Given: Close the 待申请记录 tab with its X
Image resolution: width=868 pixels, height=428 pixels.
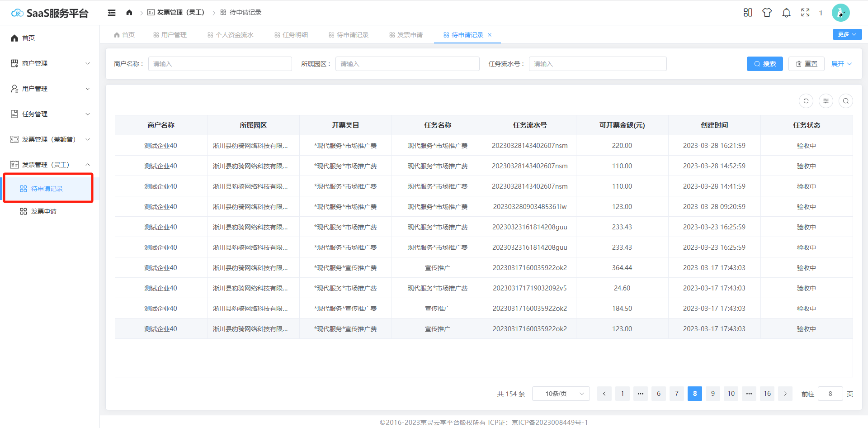Looking at the screenshot, I should (490, 35).
